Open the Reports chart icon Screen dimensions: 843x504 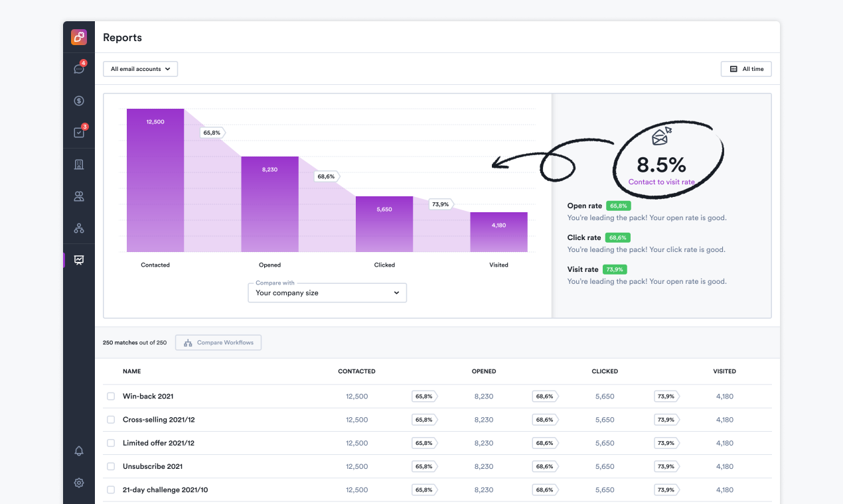coord(78,259)
